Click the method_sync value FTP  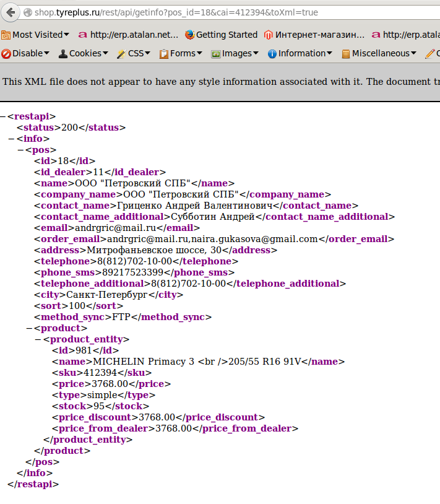pos(121,317)
